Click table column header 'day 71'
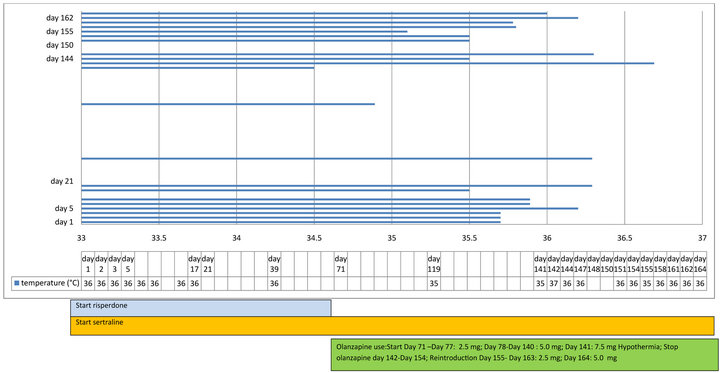The width and height of the screenshot is (720, 373). coord(341,264)
